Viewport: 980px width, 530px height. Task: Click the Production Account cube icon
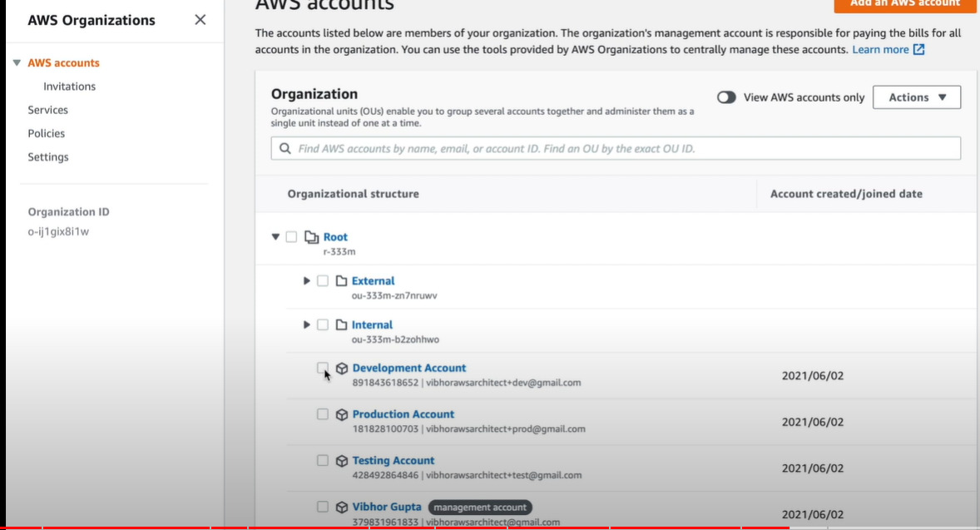coord(342,414)
